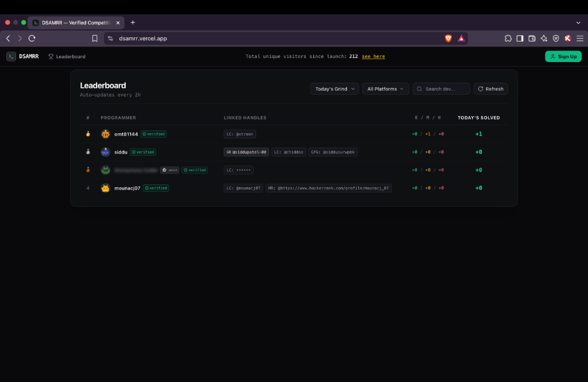Click the verified badge next to siddu
588x382 pixels.
143,152
